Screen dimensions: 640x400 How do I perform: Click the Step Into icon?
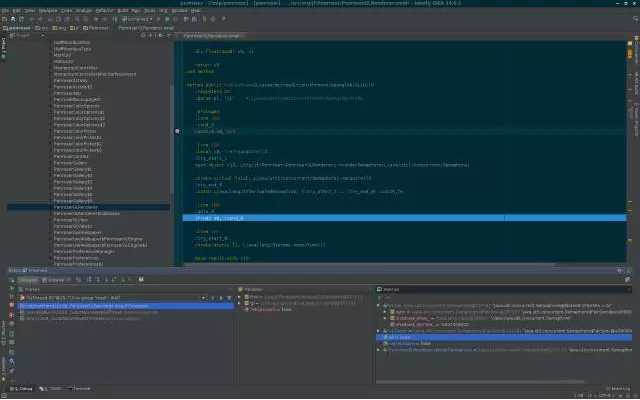point(98,280)
